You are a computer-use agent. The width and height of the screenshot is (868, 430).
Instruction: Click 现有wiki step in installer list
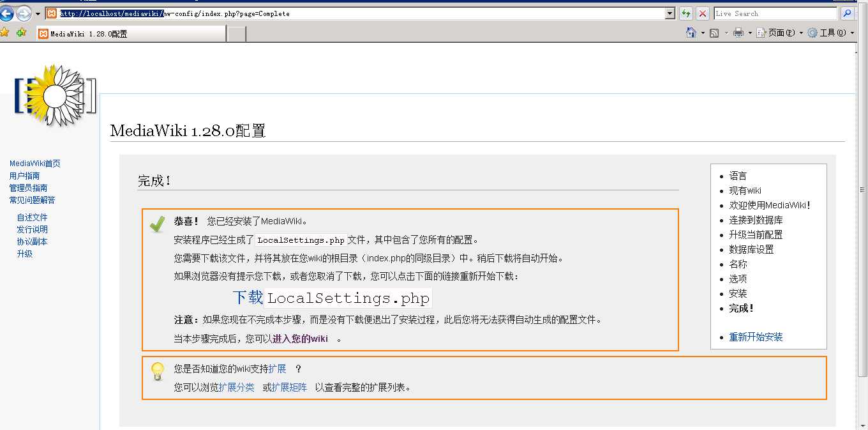point(745,190)
